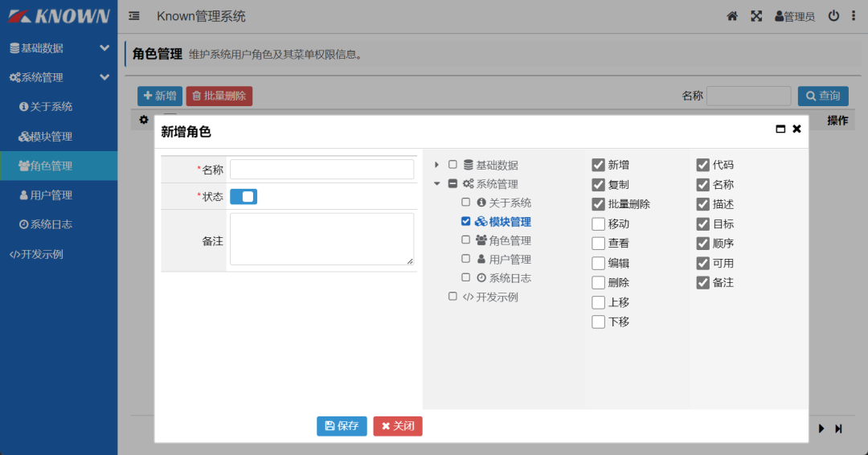Click the 查询 search button
Screen dimensions: 868x455
click(823, 96)
